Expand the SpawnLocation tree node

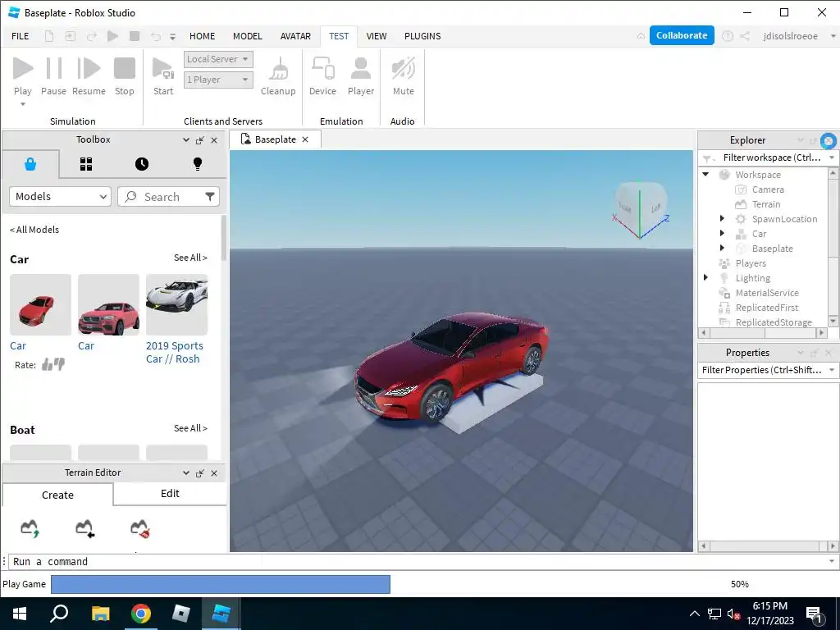tap(722, 218)
